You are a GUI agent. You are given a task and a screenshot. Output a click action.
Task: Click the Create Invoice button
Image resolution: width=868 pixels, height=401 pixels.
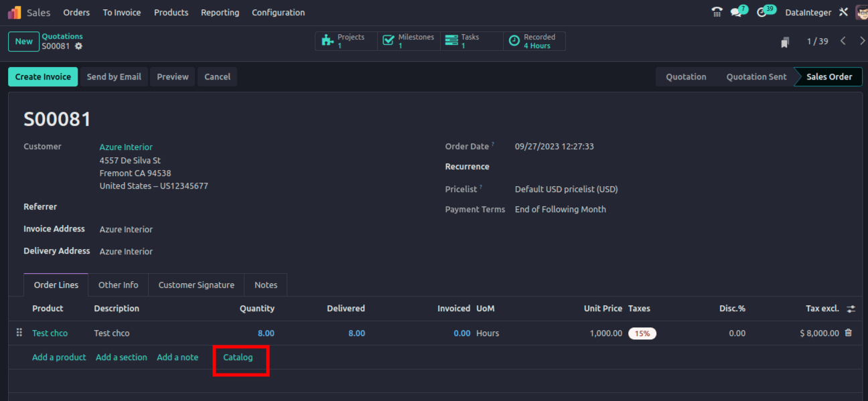pyautogui.click(x=43, y=77)
